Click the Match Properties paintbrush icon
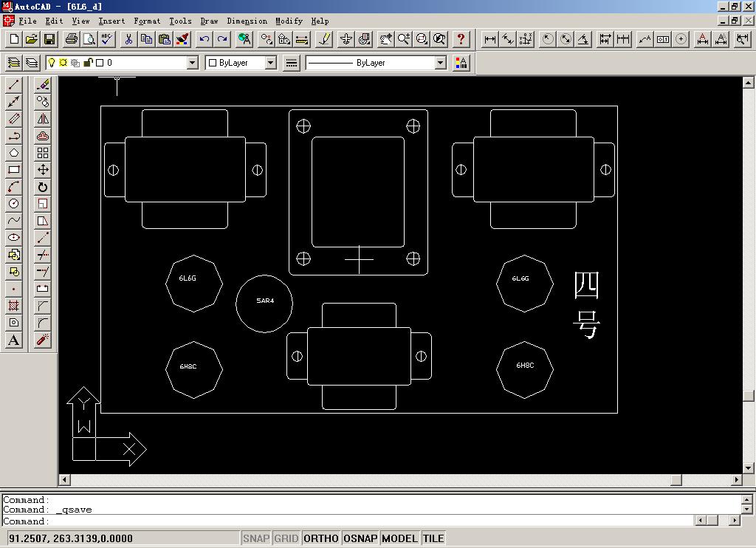 coord(183,39)
